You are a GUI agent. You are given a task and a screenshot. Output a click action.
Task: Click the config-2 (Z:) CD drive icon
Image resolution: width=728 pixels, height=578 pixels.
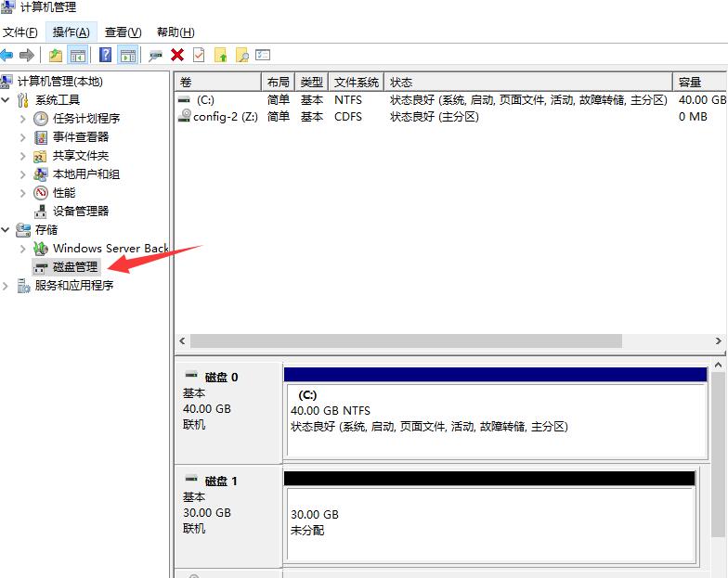(185, 116)
